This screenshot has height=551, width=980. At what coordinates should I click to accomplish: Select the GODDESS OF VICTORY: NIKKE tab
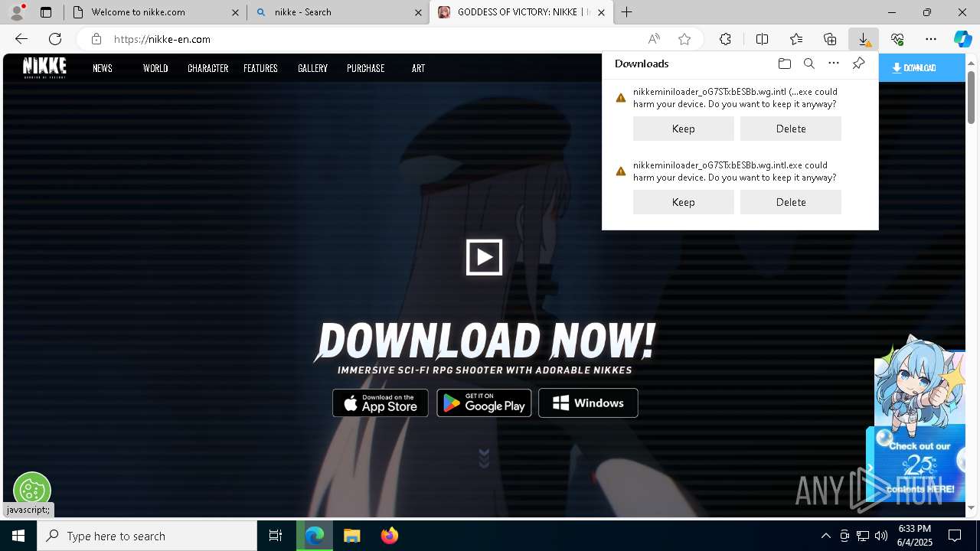[x=521, y=12]
